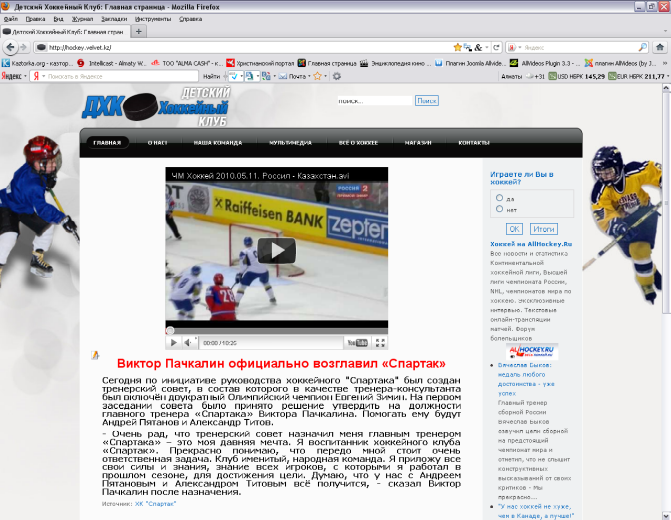Open the Правка menu

(x=35, y=19)
